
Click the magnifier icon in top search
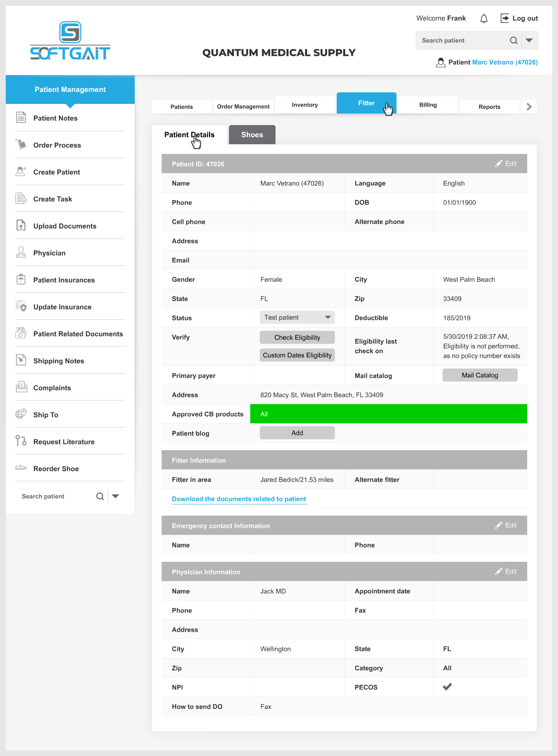513,40
